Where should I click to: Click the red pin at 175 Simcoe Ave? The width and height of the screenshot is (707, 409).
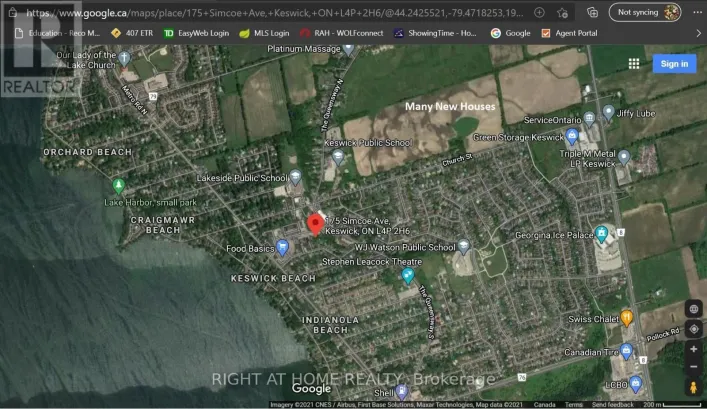pos(313,224)
